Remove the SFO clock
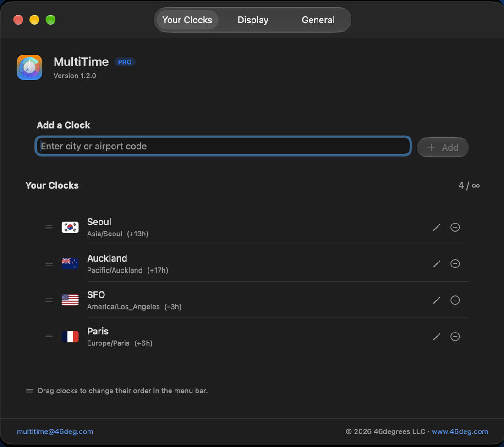This screenshot has width=504, height=447. 455,300
